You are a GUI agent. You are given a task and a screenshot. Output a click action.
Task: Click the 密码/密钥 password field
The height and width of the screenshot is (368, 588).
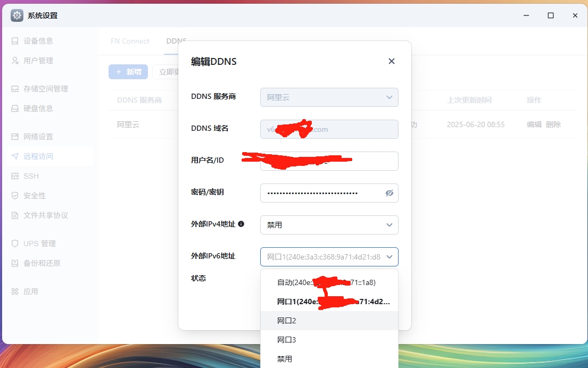click(329, 193)
